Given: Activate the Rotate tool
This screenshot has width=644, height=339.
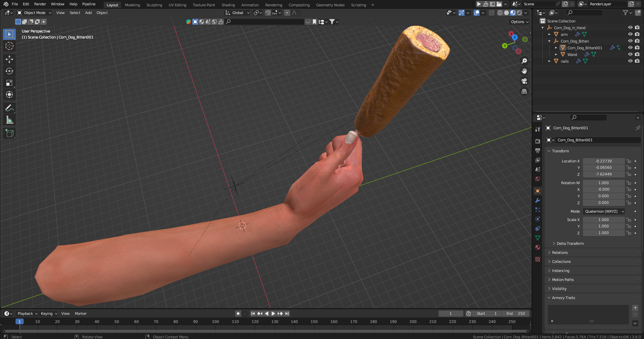Looking at the screenshot, I should point(9,71).
